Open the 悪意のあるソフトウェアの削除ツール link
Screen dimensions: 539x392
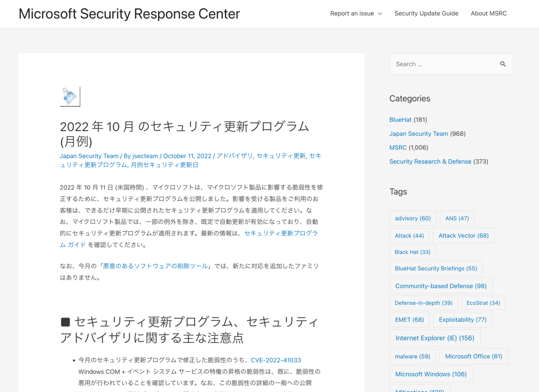(155, 266)
